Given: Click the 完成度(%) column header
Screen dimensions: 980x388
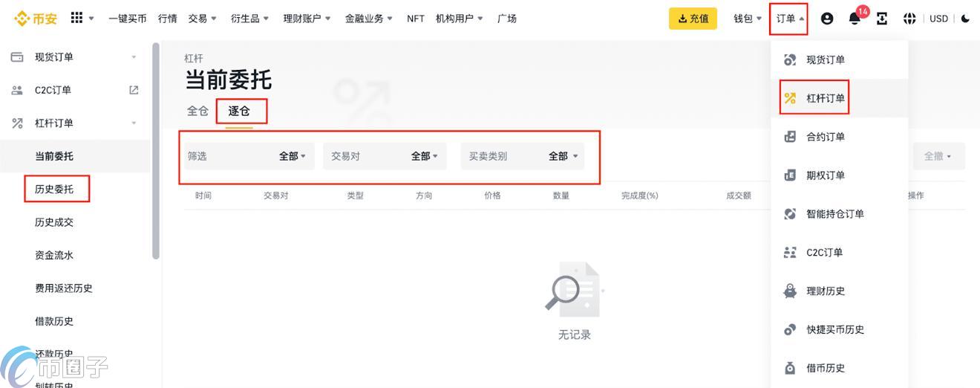Looking at the screenshot, I should coord(640,195).
